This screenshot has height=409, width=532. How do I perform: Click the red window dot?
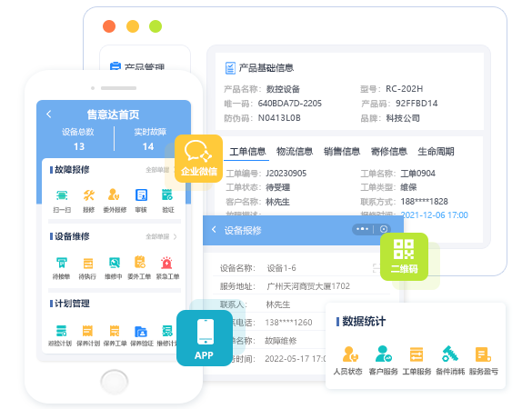109,26
